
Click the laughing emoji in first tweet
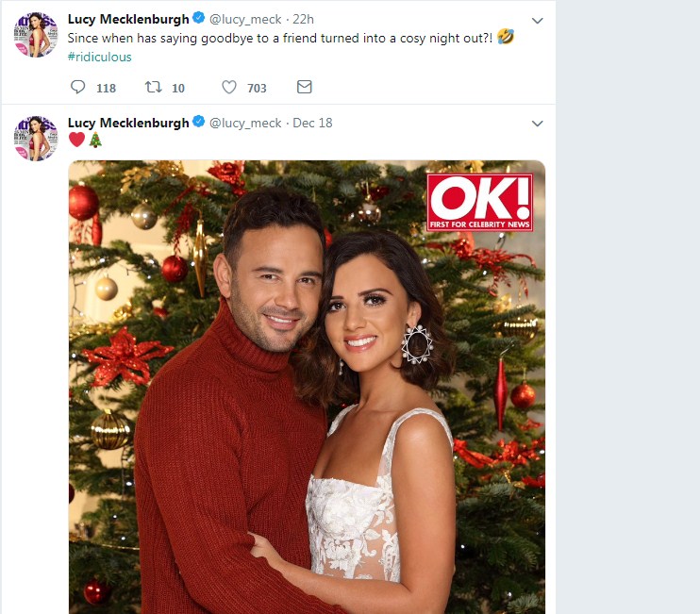[506, 37]
